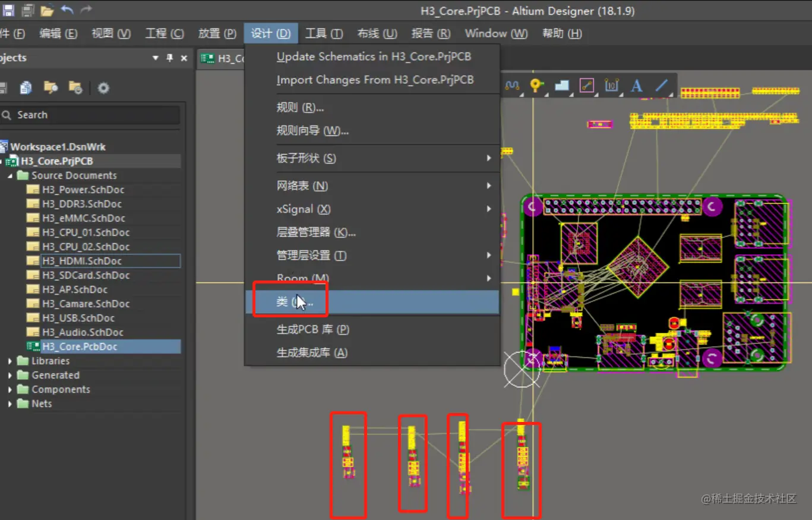Open H3_DDR3.SchDoc
This screenshot has width=812, height=520.
82,204
